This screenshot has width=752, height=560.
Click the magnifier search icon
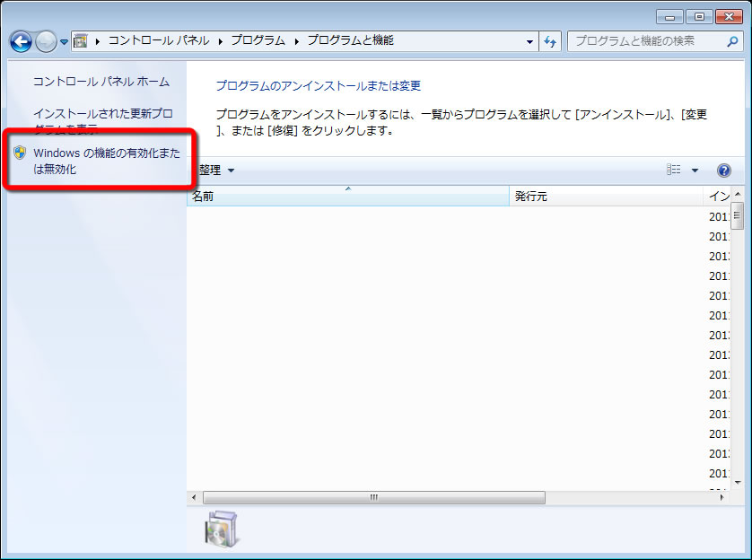(x=732, y=41)
